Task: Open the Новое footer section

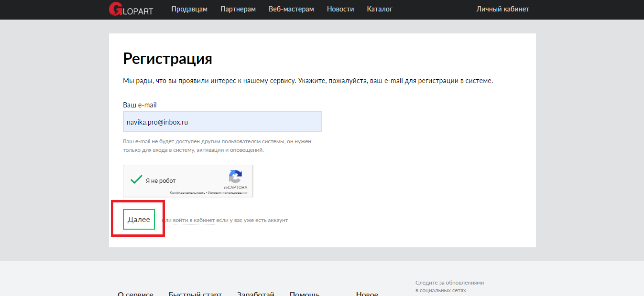Action: pos(367,293)
